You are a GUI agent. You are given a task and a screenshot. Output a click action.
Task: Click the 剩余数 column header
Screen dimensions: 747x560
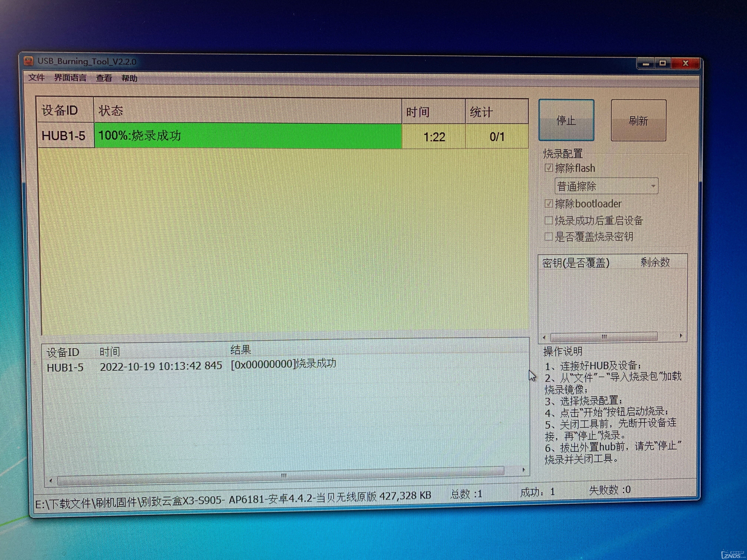click(x=655, y=262)
